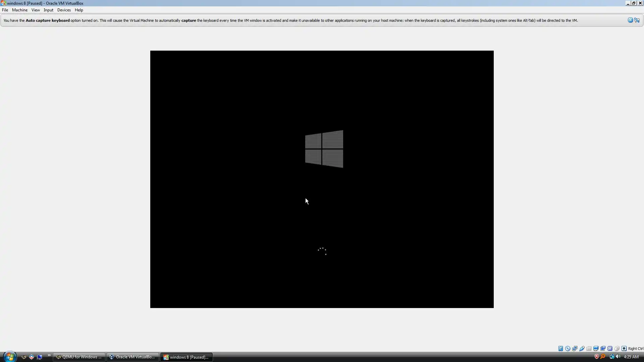Suppress future keyboard capture messages
644x362 pixels.
637,20
